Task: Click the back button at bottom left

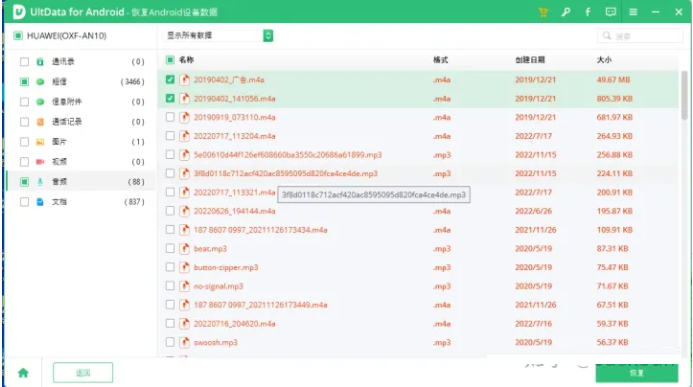Action: [83, 373]
